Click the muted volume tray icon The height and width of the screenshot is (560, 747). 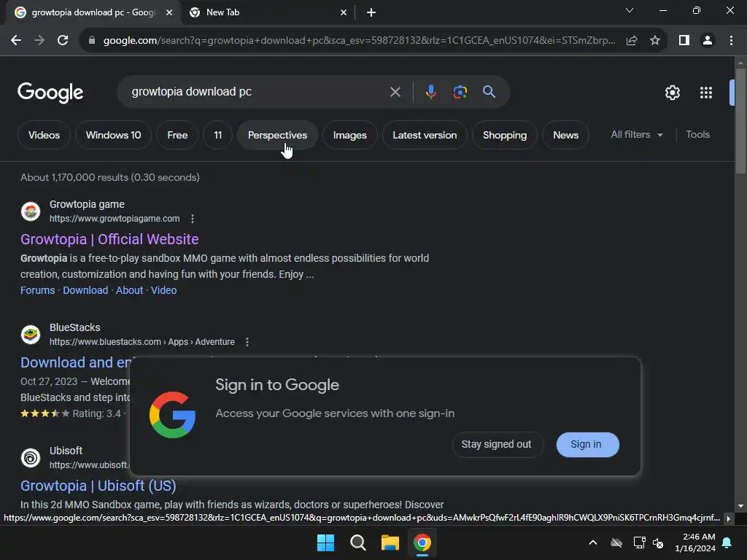pos(659,542)
